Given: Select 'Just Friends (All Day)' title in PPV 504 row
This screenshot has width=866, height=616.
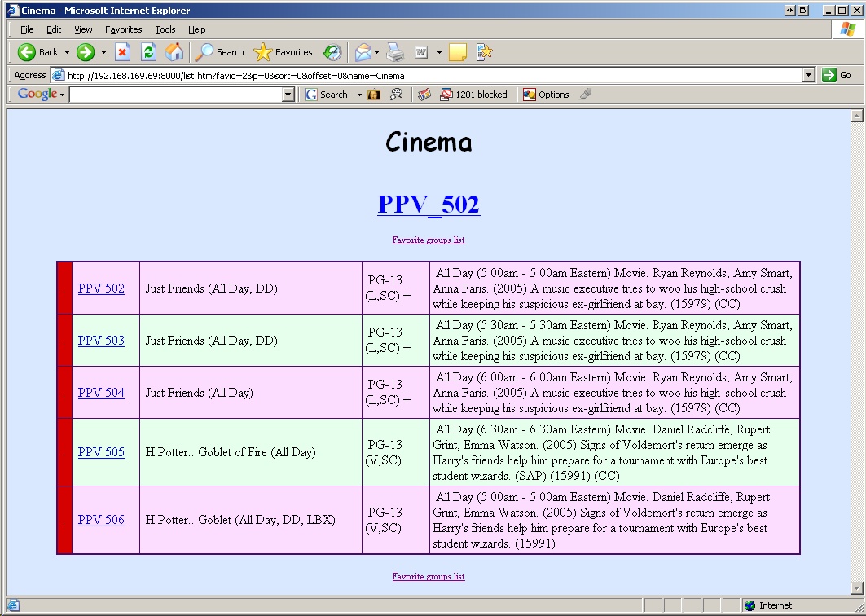Looking at the screenshot, I should 200,393.
